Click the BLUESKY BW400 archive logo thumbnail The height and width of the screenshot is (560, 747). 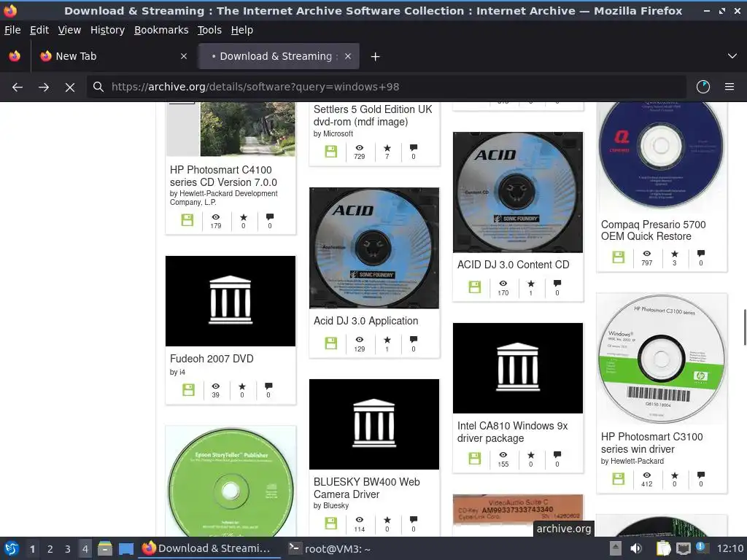click(374, 424)
